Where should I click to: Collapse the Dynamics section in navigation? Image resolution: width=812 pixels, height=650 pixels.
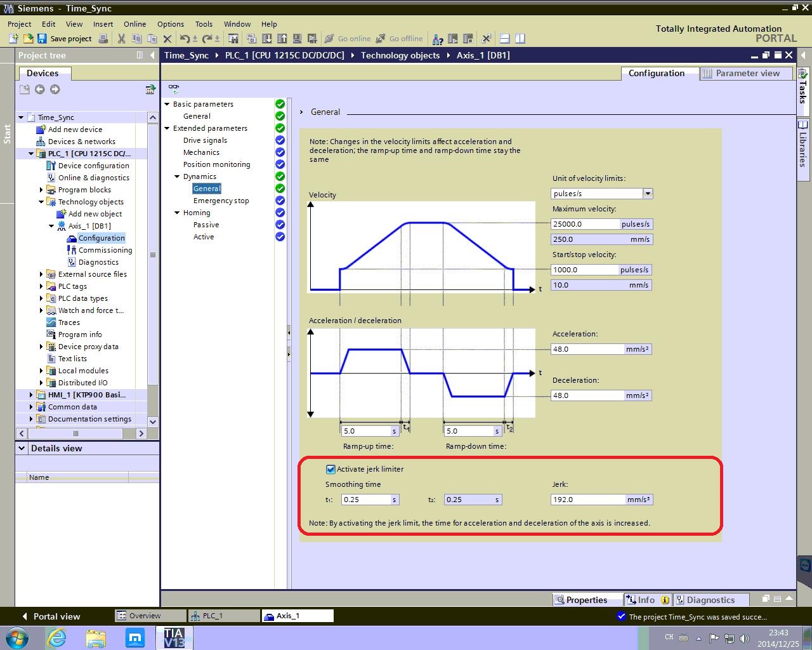pyautogui.click(x=177, y=176)
